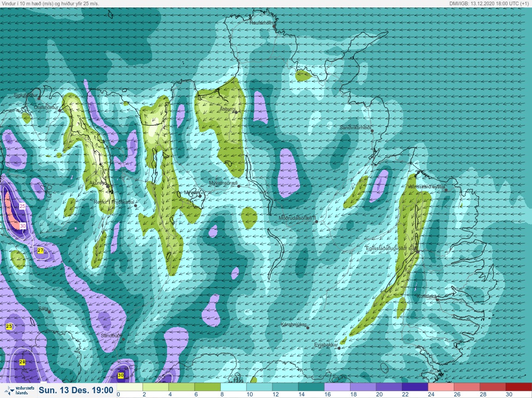Select the Mývatnsöræfi station label

click(x=222, y=183)
